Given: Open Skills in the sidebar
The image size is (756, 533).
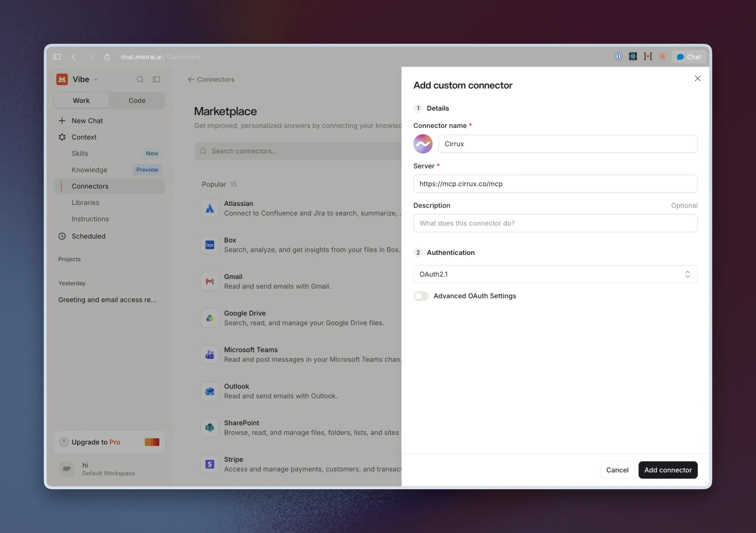Looking at the screenshot, I should (109, 153).
